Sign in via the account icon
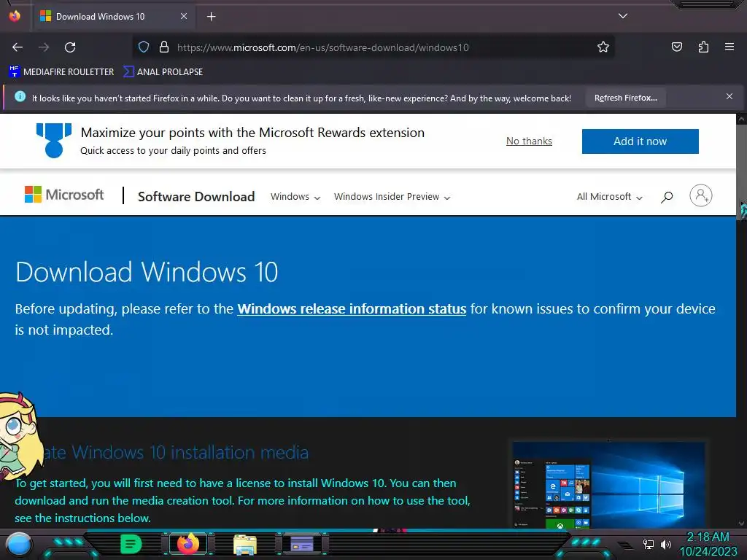 click(701, 195)
